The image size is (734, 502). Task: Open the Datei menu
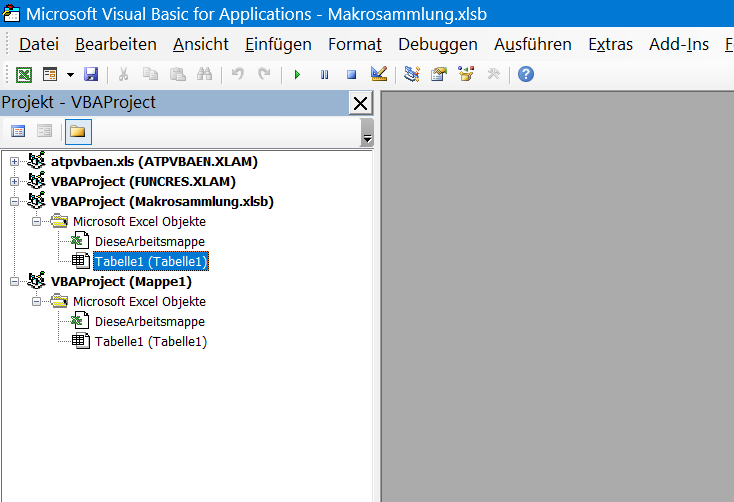pos(39,44)
